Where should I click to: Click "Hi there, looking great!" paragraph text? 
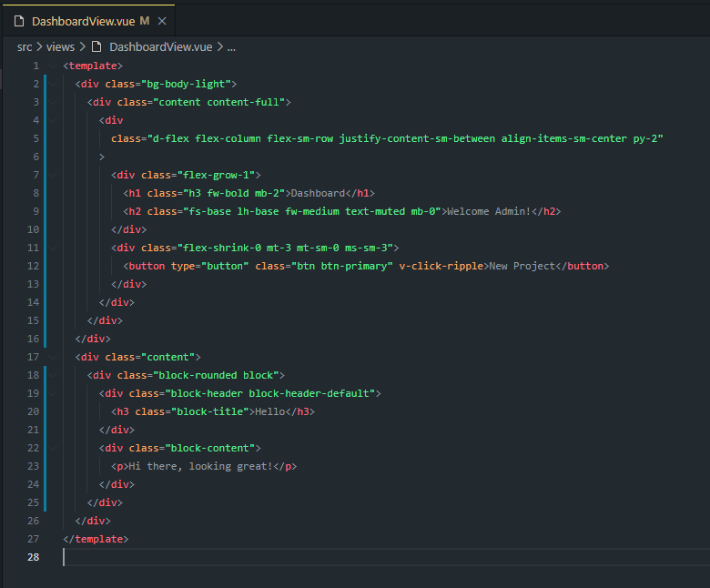[x=200, y=466]
